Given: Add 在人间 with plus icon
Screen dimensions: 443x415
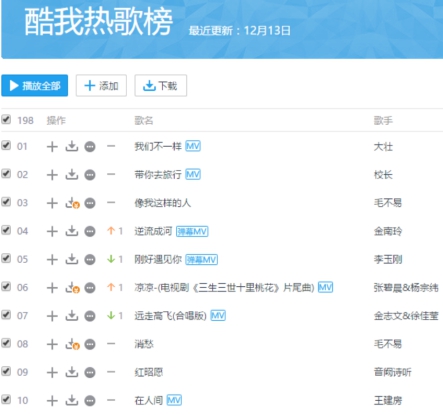Looking at the screenshot, I should click(x=52, y=400).
